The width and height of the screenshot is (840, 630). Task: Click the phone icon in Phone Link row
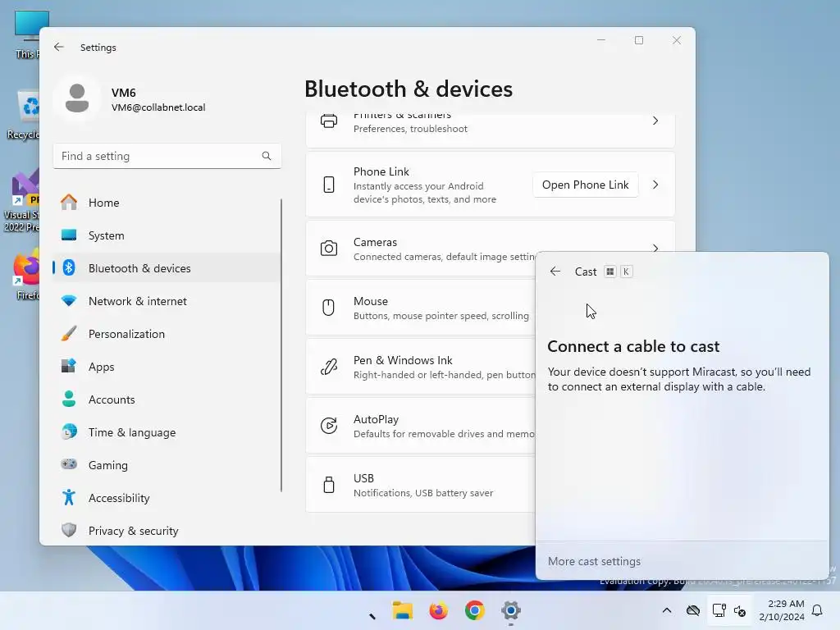click(x=329, y=185)
